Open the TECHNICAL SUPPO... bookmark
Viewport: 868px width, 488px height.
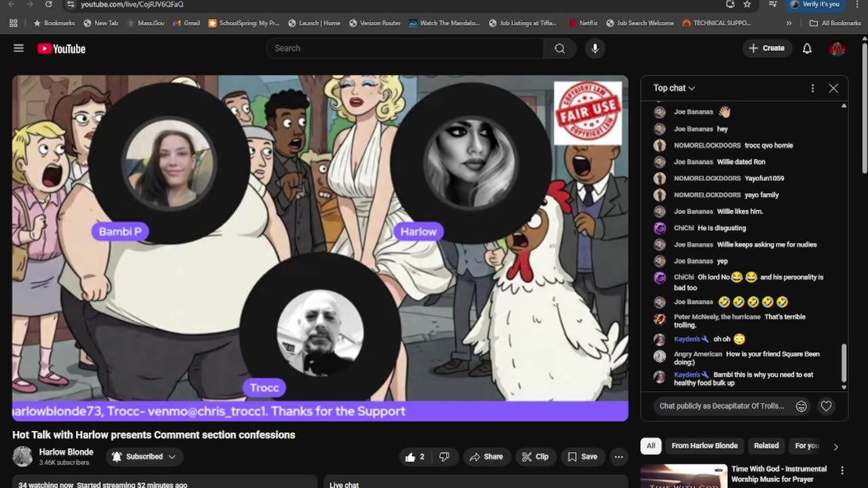coord(717,23)
